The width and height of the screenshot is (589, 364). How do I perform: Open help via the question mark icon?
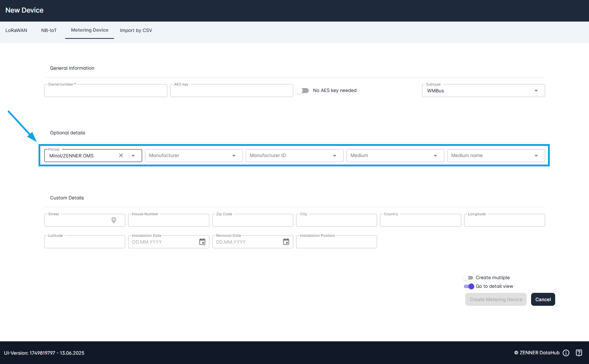point(579,353)
